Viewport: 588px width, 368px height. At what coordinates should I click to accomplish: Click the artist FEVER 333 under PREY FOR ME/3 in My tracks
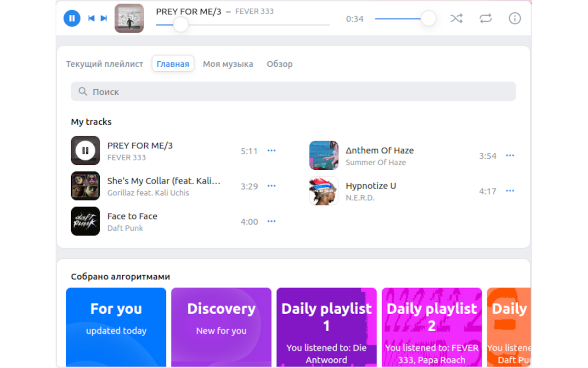126,157
